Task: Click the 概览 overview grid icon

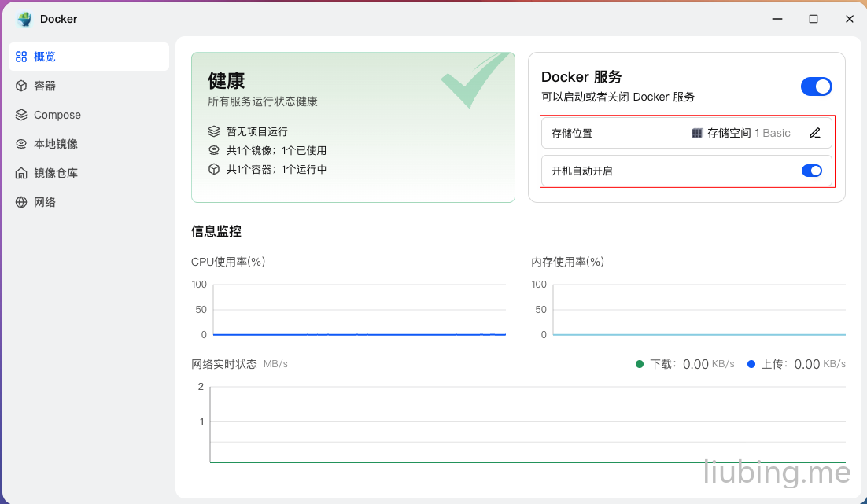Action: tap(21, 57)
